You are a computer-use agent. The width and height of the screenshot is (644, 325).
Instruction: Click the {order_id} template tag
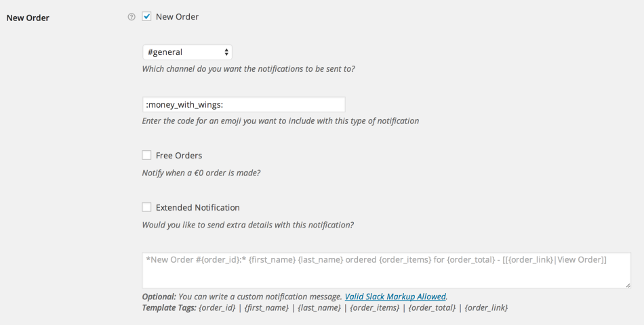(219, 308)
